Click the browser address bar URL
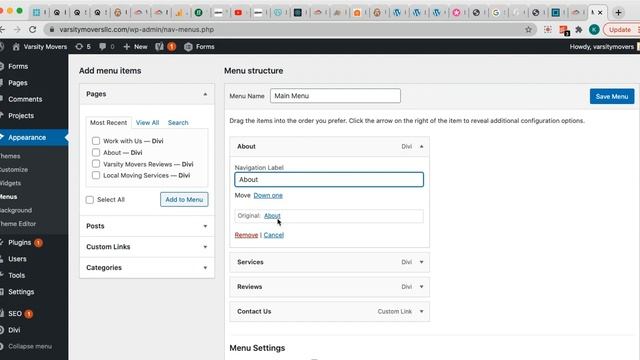The image size is (640, 360). pyautogui.click(x=136, y=29)
